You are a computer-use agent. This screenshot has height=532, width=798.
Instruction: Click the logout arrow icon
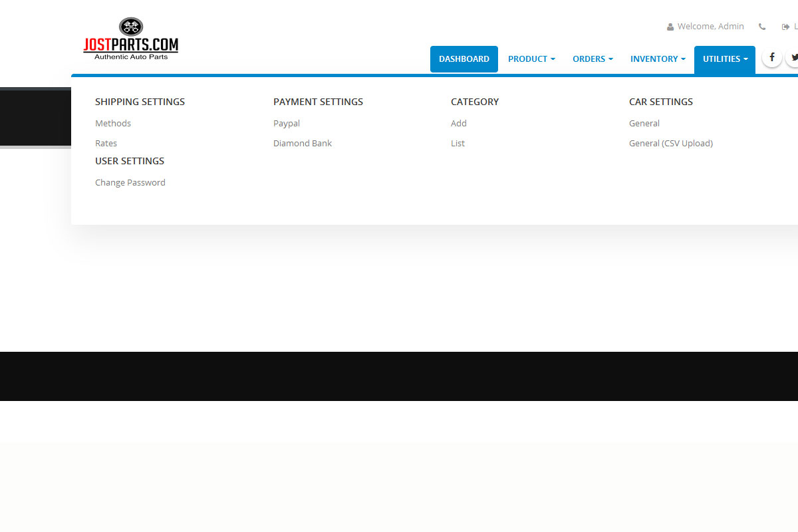tap(785, 27)
